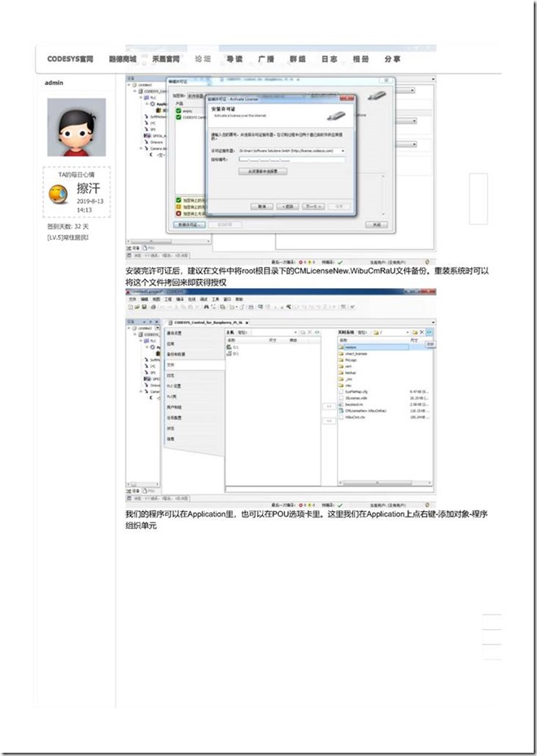Viewport: 537px width, 756px height.
Task: Open host location dropdown in file pane
Action: click(295, 332)
